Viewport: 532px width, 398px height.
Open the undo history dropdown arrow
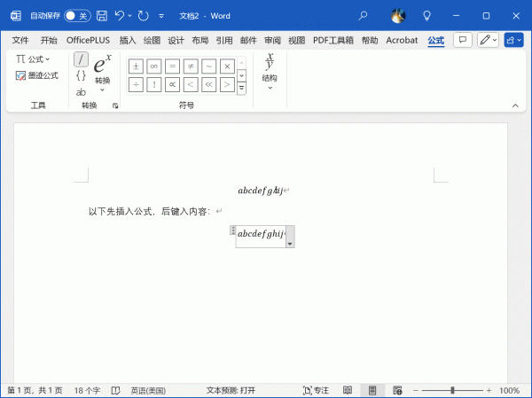point(129,16)
